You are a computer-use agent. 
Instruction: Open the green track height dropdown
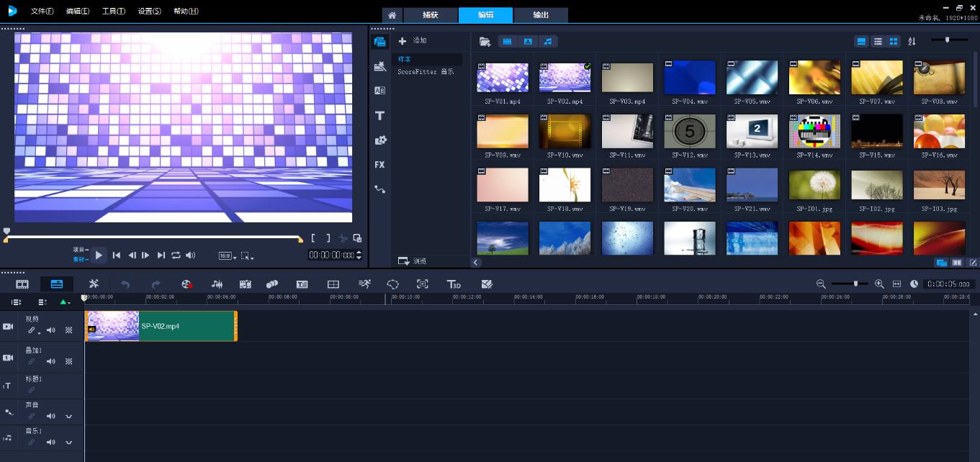pos(65,302)
